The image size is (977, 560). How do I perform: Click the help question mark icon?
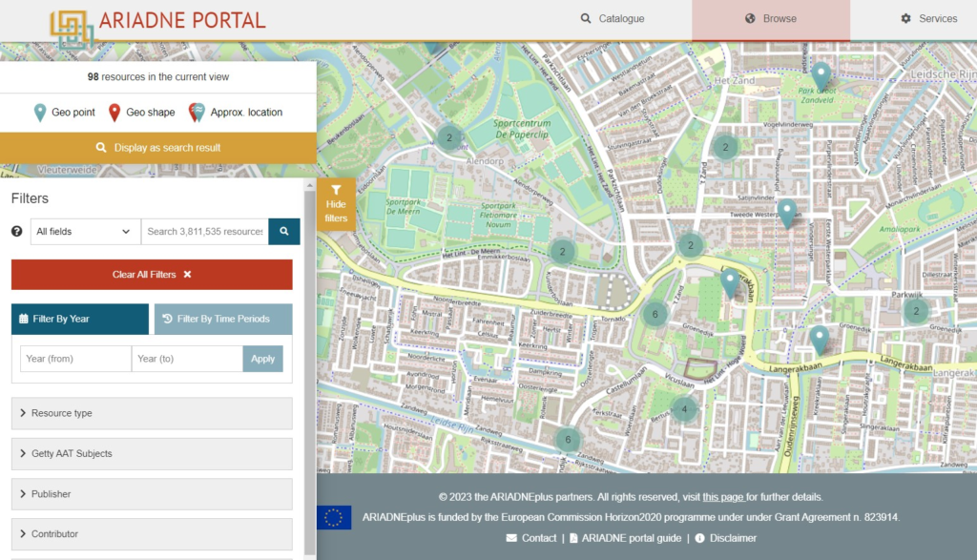(17, 231)
